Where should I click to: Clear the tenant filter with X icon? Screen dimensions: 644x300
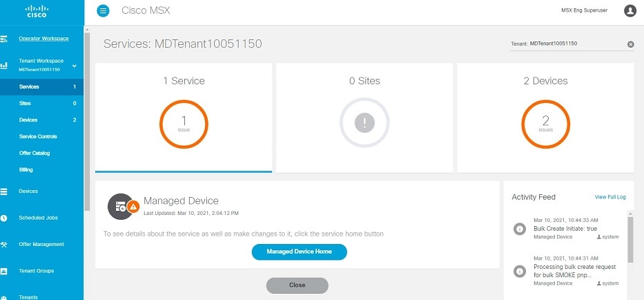(630, 44)
